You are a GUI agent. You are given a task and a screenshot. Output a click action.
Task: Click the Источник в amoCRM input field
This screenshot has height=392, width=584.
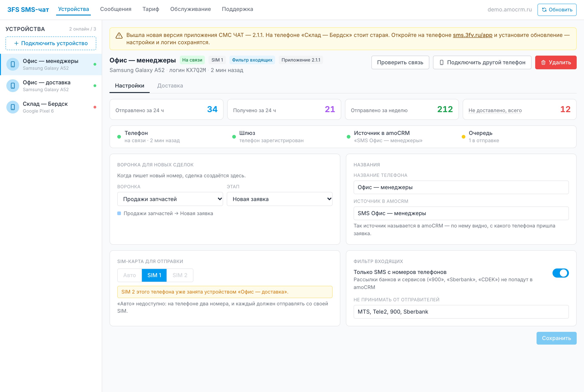pyautogui.click(x=461, y=213)
